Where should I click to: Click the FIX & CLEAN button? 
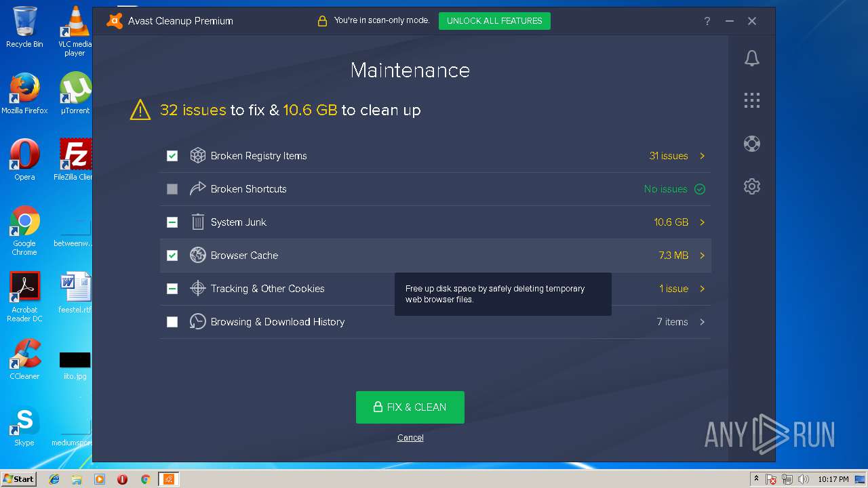(x=410, y=407)
